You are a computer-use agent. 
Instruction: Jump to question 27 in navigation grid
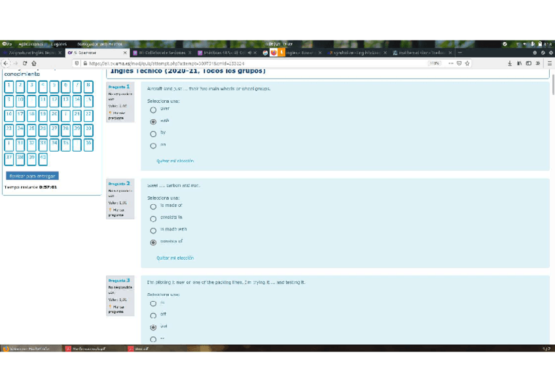pyautogui.click(x=54, y=130)
